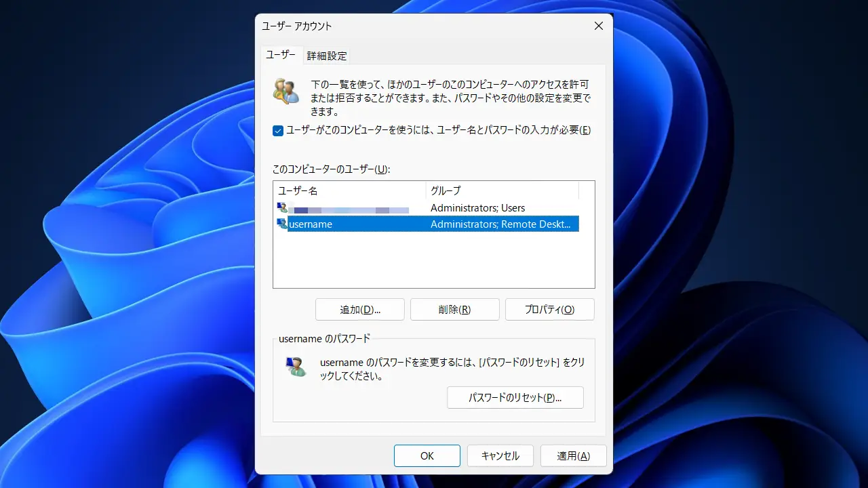Screen dimensions: 868x488
Task: Click パスワードのリセット(P)... button
Action: (x=515, y=398)
